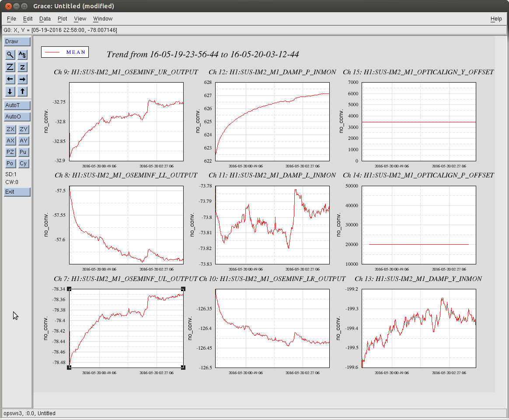Select the Ch 8 OSEMINF_LL_OUTPUT graph
The image size is (509, 420).
(126, 225)
